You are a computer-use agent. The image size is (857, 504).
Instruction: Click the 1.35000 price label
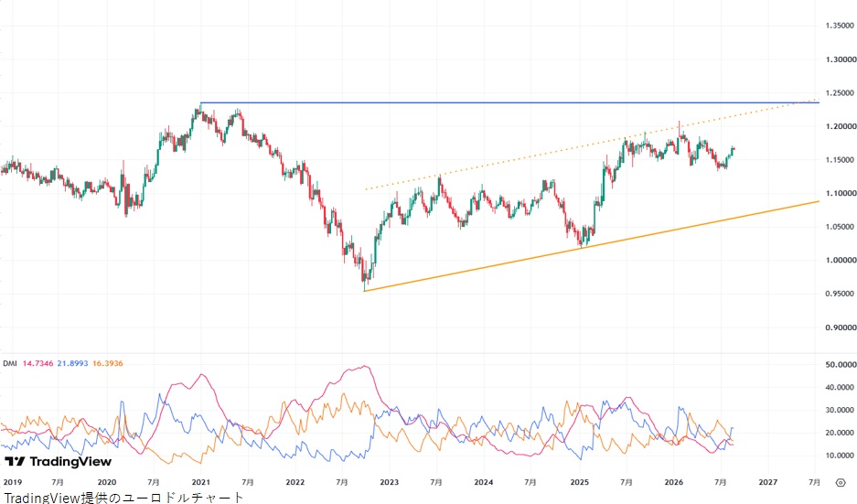point(840,26)
